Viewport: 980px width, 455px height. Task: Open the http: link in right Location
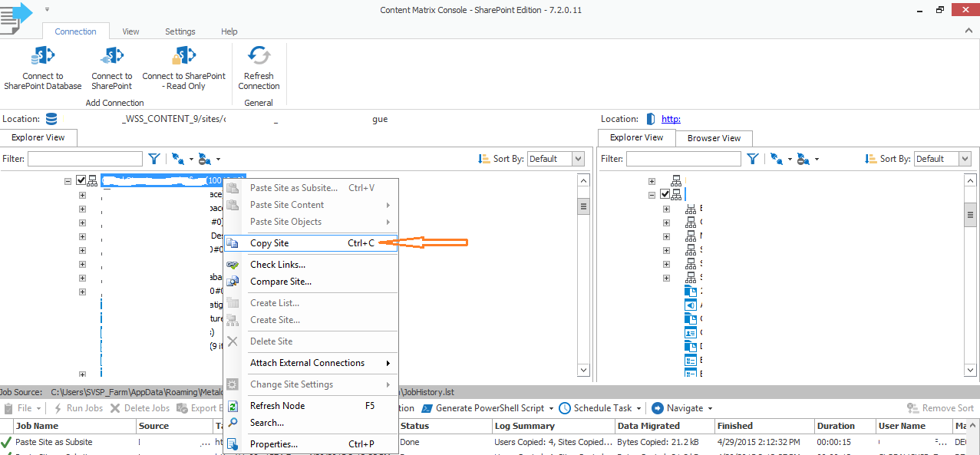(671, 119)
